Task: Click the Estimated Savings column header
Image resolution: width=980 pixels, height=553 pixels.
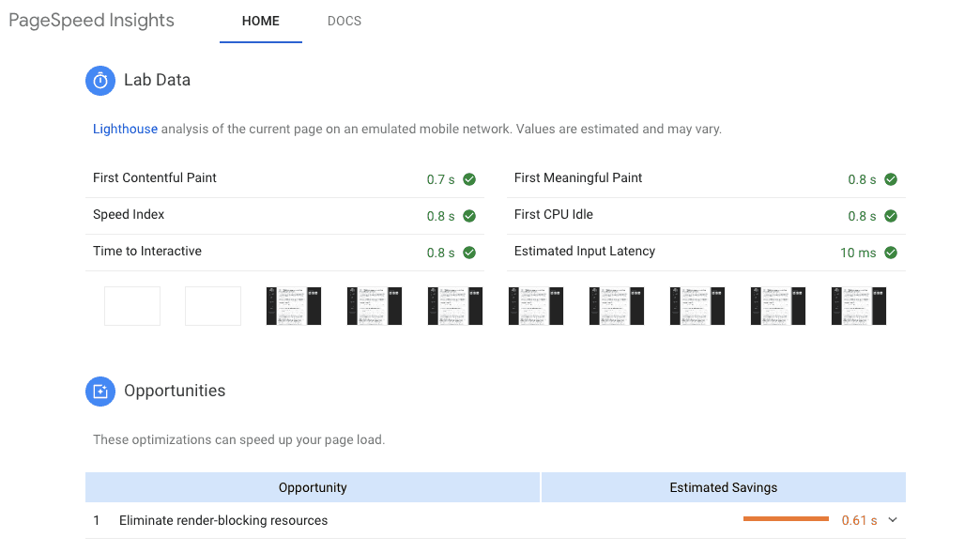Action: point(723,487)
